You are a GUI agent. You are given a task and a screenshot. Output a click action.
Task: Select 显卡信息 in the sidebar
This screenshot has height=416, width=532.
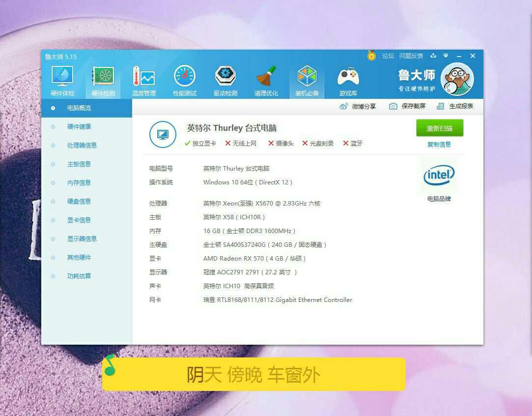(79, 220)
